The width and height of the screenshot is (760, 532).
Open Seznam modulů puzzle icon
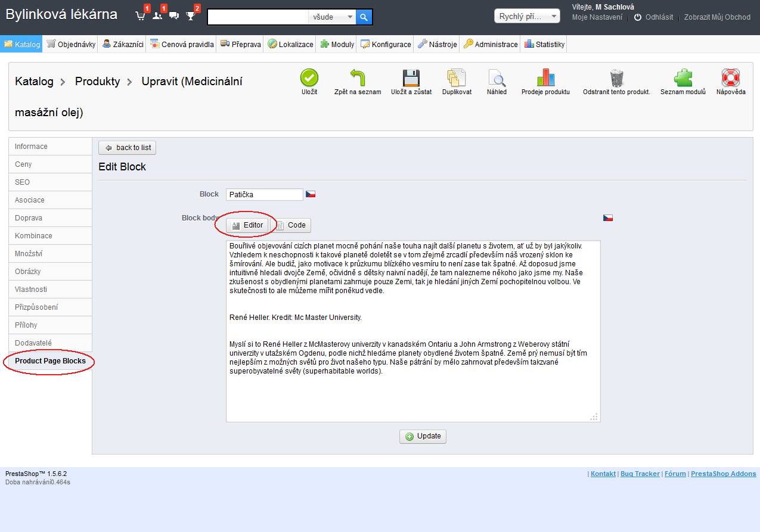683,77
